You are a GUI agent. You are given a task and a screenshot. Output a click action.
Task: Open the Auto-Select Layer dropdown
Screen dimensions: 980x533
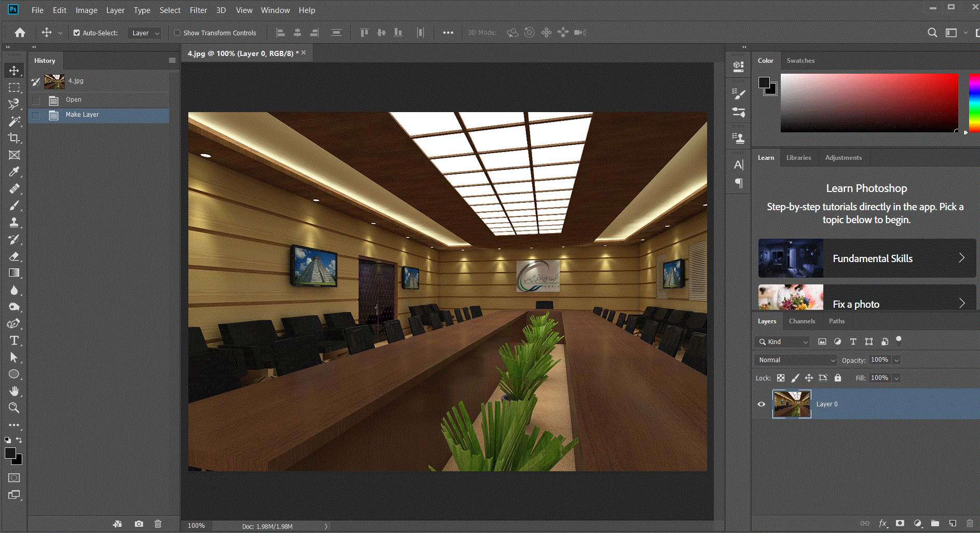click(x=145, y=33)
